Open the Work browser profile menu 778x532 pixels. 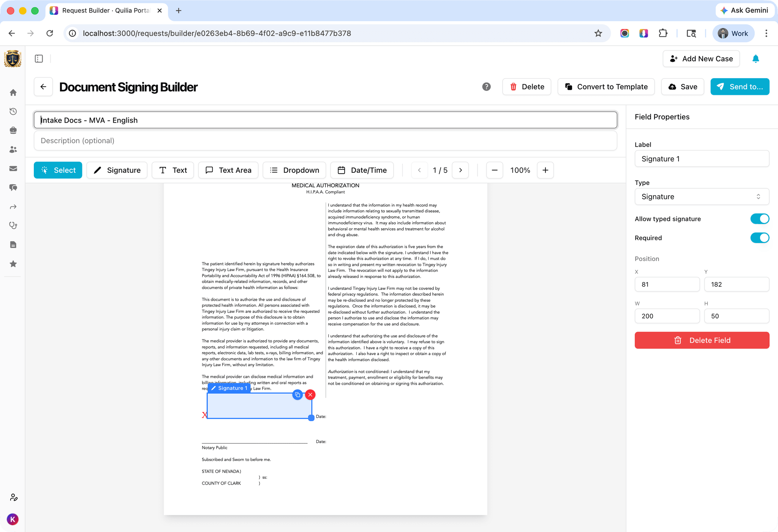pos(733,33)
